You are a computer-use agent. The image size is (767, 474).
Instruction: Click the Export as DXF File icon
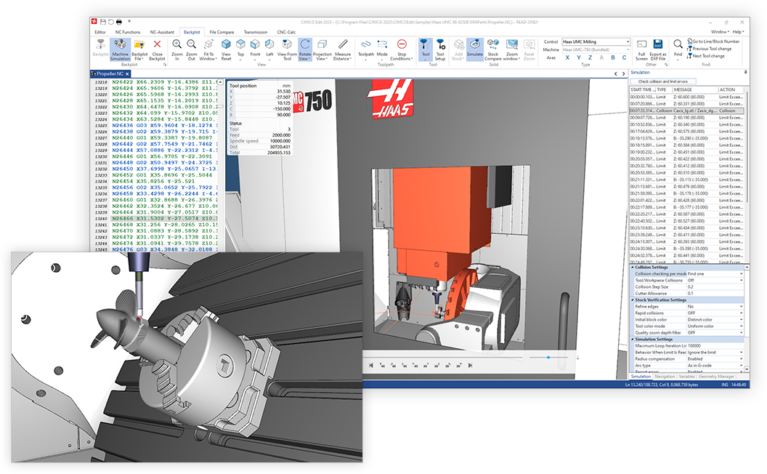(x=657, y=47)
